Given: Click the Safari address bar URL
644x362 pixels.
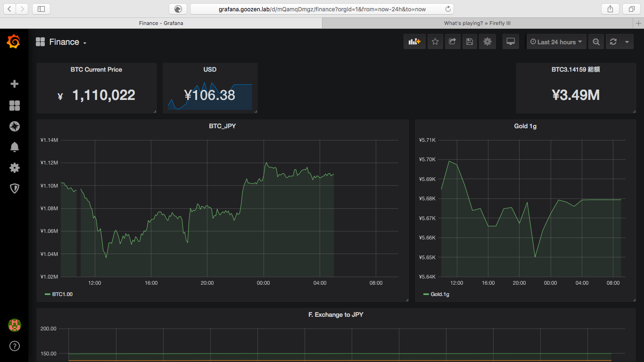Looking at the screenshot, I should point(322,8).
